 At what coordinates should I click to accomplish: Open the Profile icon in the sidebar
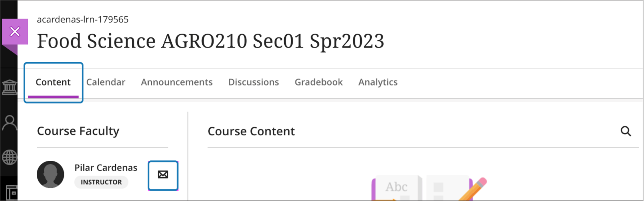10,123
